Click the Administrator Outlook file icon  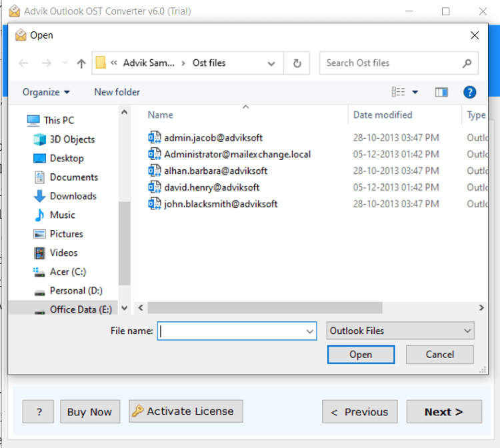(155, 154)
